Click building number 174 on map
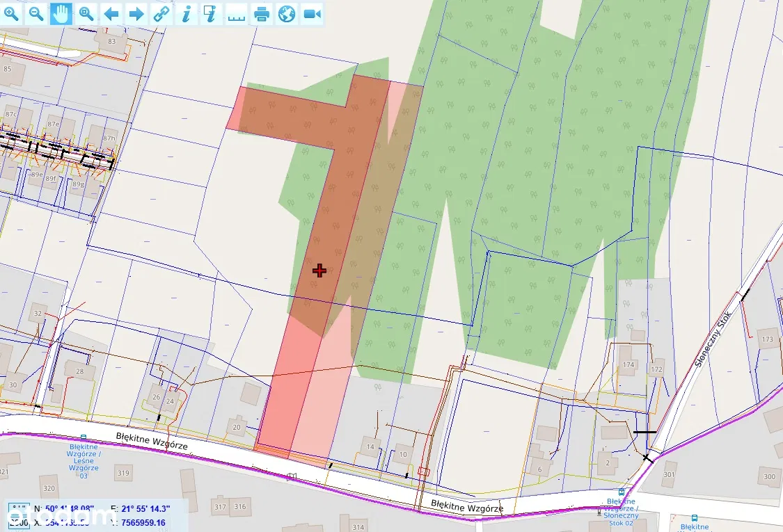This screenshot has height=532, width=783. tap(629, 364)
